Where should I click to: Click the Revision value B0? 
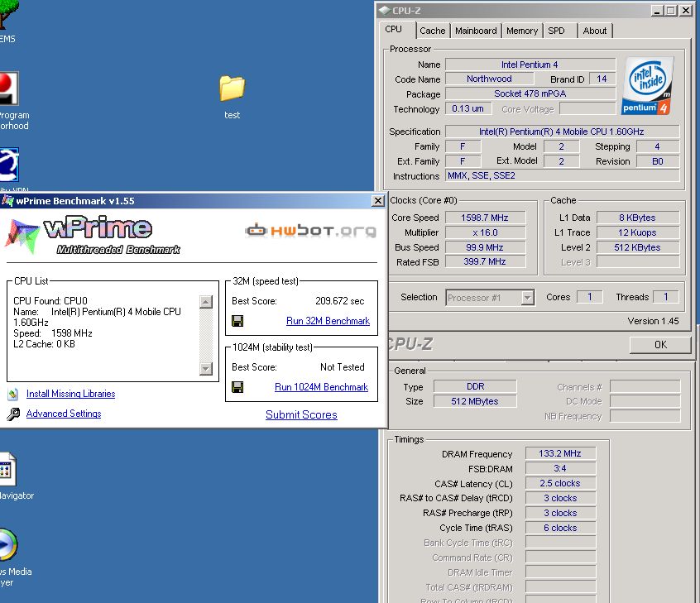coord(658,161)
